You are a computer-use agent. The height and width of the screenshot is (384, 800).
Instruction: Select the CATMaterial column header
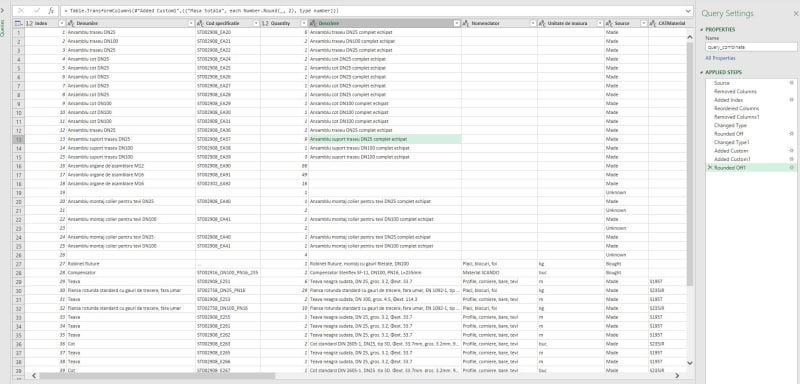pyautogui.click(x=671, y=23)
